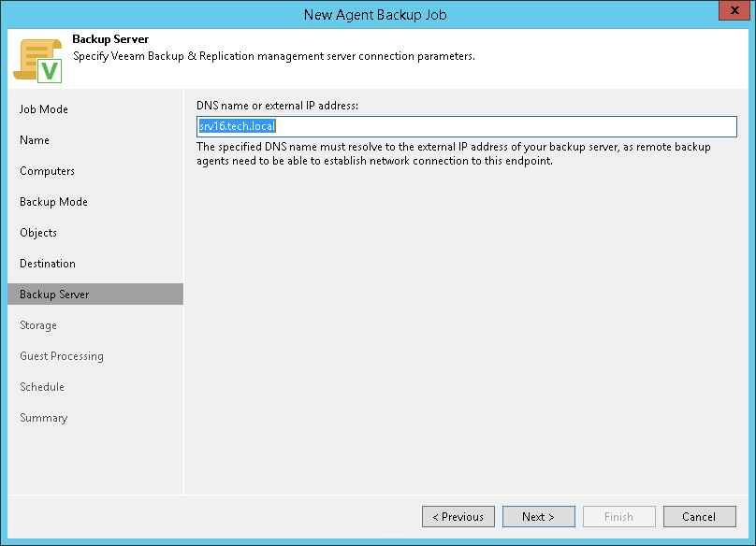Click the Finish button

pos(619,517)
